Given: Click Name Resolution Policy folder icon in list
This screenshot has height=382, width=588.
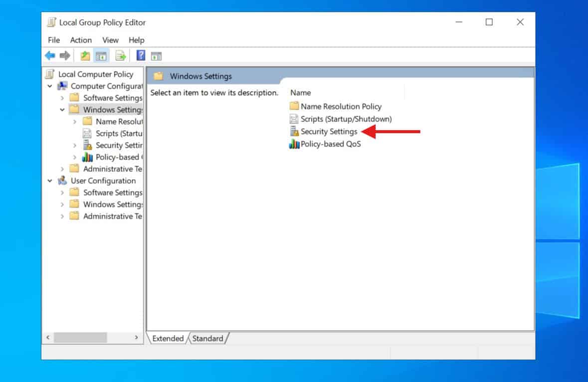Looking at the screenshot, I should coord(294,106).
